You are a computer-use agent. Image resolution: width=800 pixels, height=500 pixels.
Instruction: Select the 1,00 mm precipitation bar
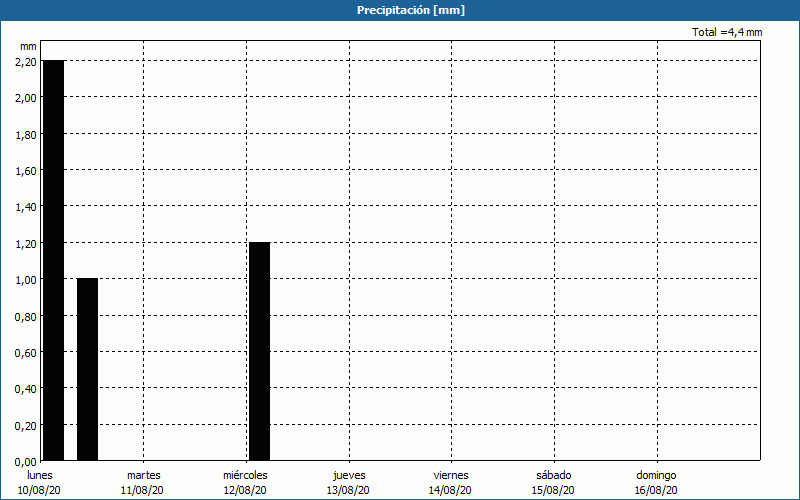coord(87,369)
